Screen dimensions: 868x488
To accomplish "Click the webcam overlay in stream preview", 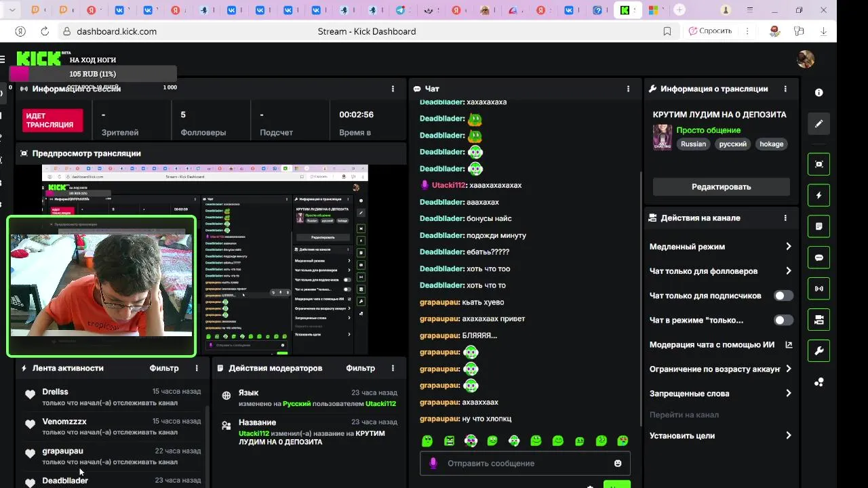I will click(x=101, y=286).
